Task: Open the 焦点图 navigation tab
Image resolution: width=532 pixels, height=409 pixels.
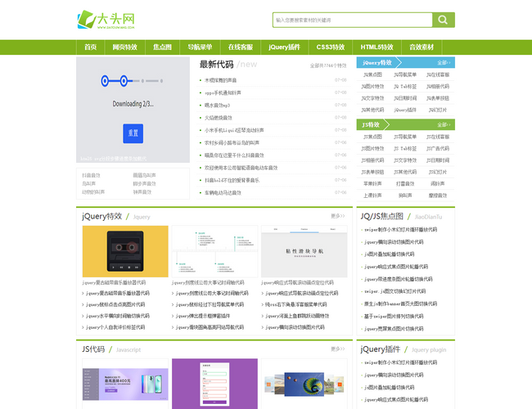Action: [162, 47]
